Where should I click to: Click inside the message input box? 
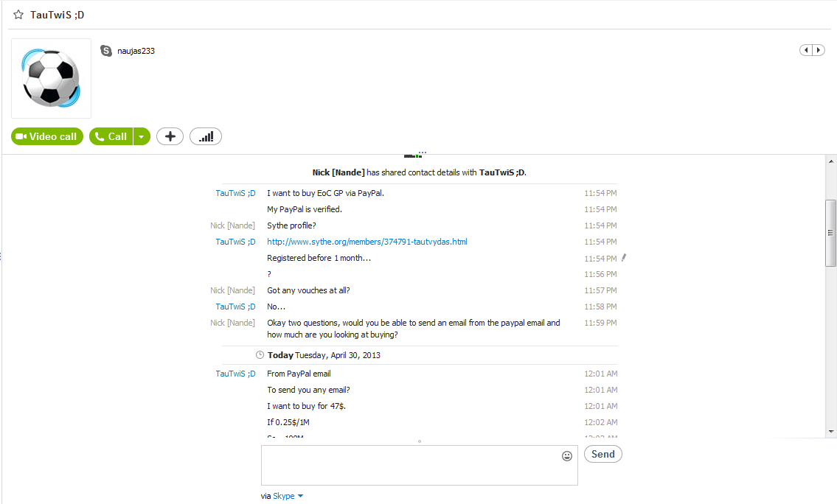pos(420,466)
